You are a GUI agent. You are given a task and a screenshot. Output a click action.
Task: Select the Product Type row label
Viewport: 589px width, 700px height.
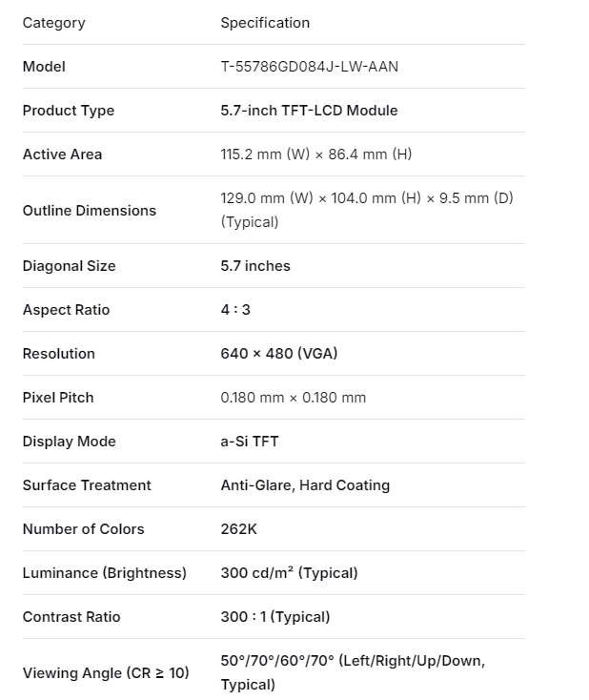pyautogui.click(x=69, y=111)
